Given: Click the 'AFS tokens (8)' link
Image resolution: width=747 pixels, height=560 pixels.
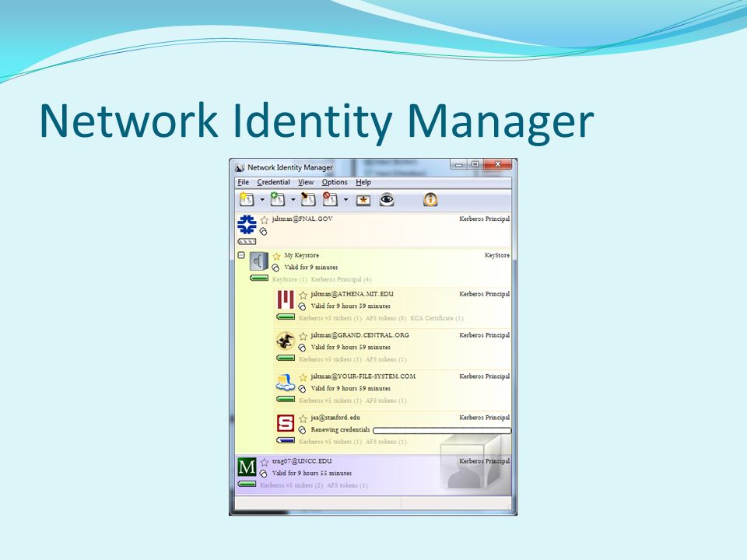Looking at the screenshot, I should coord(386,318).
